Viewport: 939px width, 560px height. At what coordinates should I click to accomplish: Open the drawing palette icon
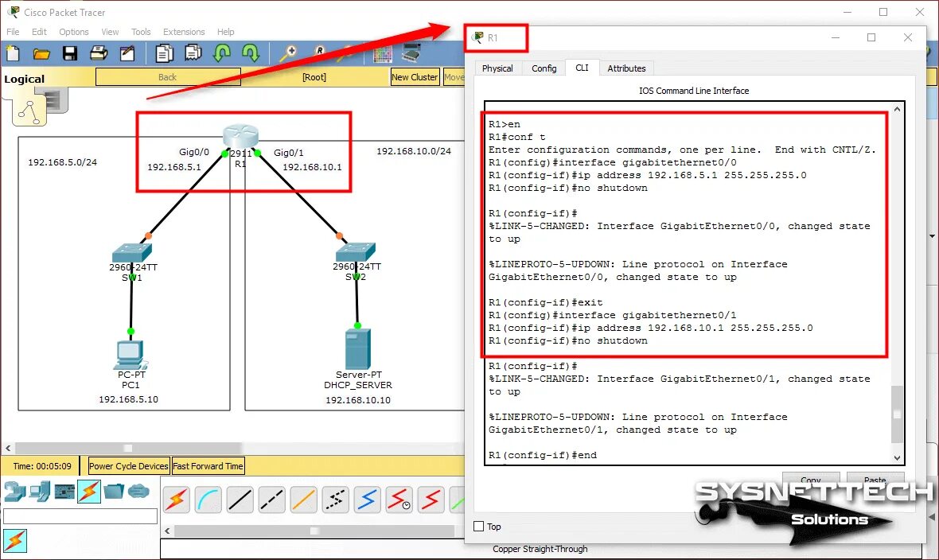pos(383,54)
